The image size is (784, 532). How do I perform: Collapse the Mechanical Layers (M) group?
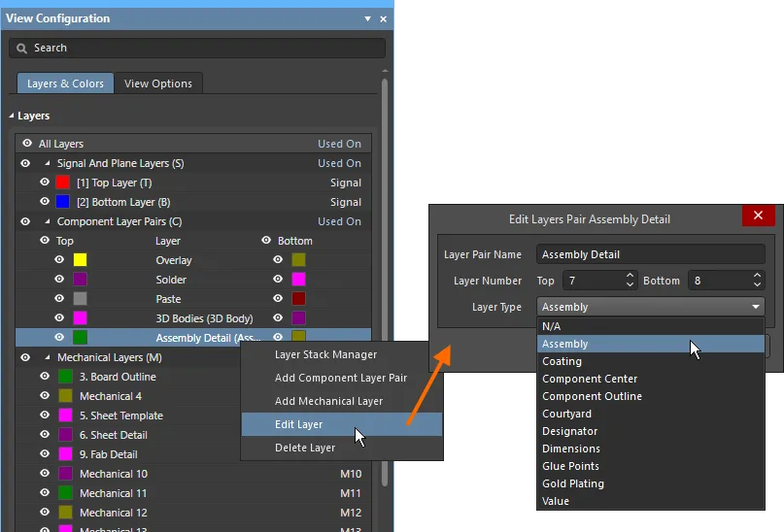(x=48, y=357)
